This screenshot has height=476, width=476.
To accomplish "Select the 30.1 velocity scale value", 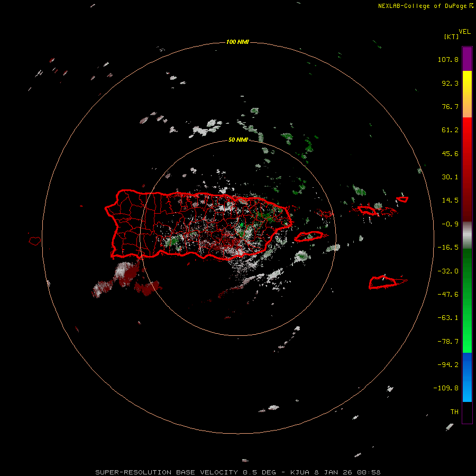I will tap(450, 177).
